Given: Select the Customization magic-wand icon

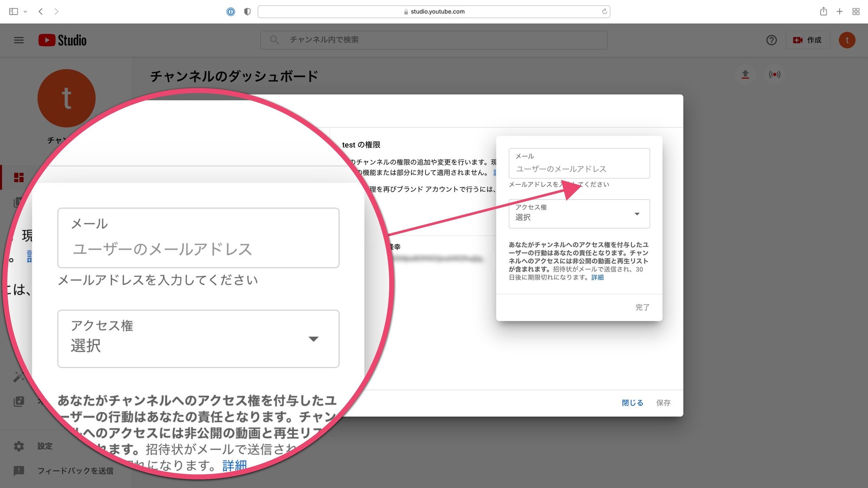Looking at the screenshot, I should pos(19,377).
